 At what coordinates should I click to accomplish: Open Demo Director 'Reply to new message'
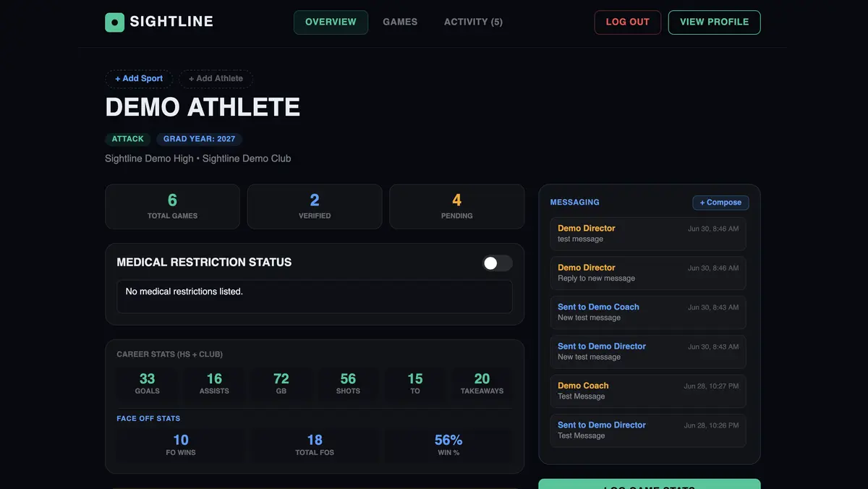click(x=648, y=273)
